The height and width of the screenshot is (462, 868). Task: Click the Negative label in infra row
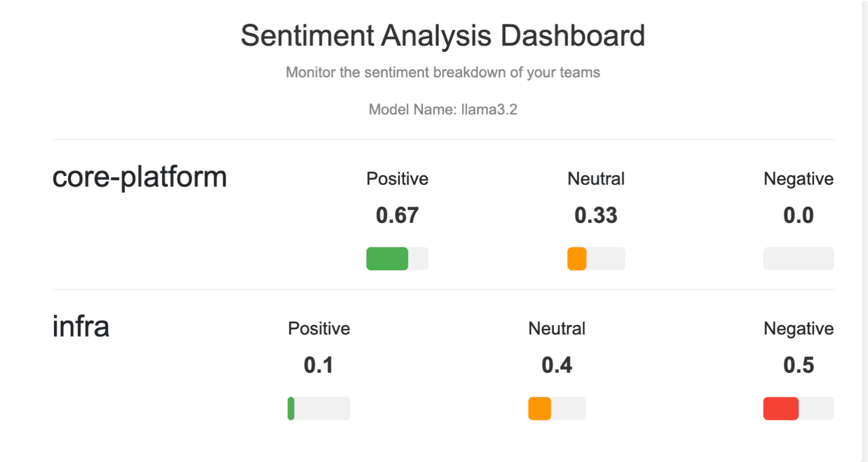click(798, 329)
